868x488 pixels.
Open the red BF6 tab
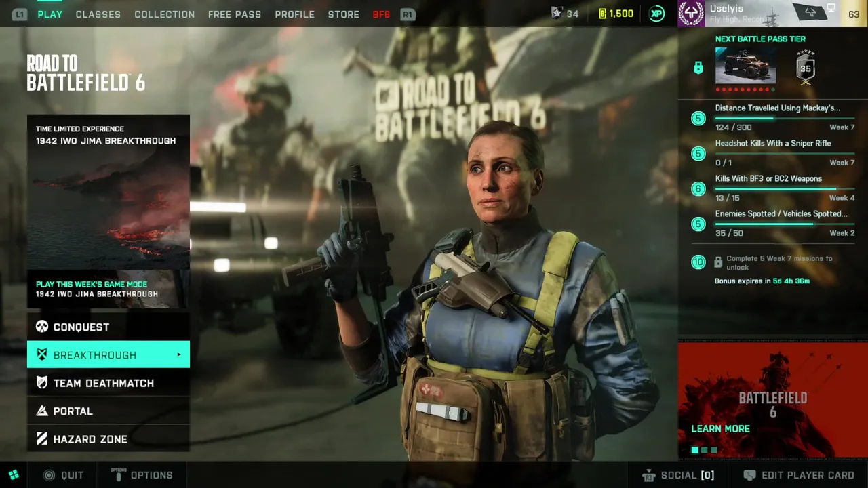pyautogui.click(x=381, y=14)
